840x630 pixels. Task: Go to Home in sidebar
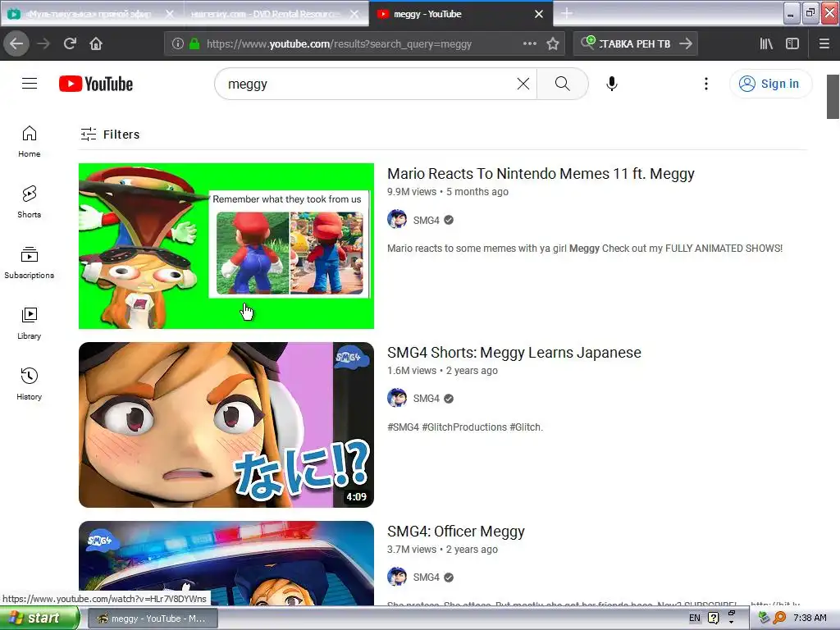(29, 141)
